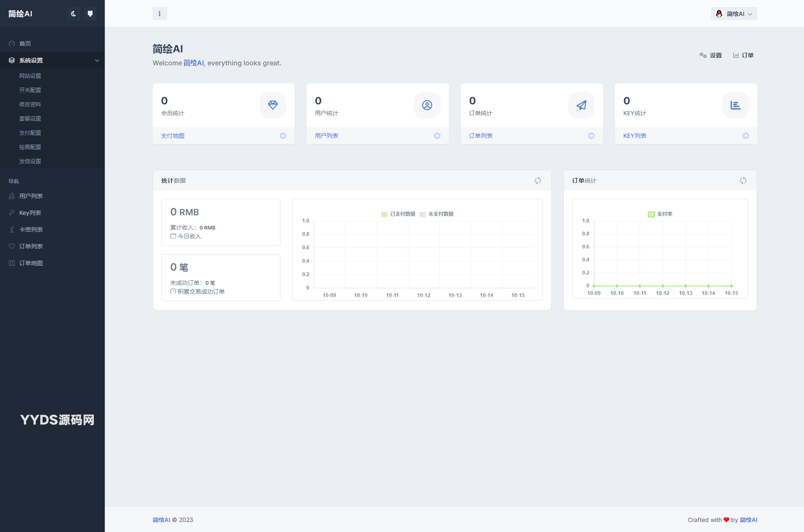Go to 订单地图 in the sidebar navigation

[31, 263]
